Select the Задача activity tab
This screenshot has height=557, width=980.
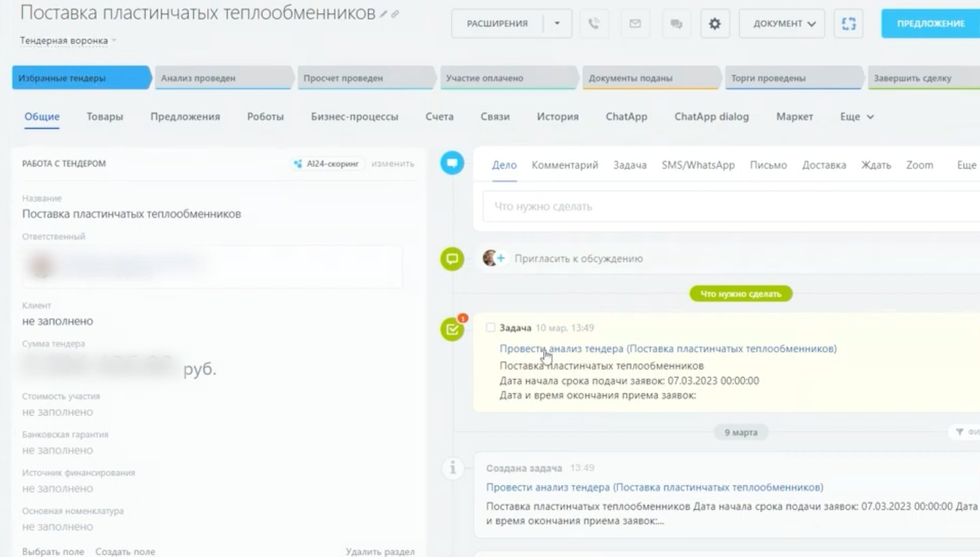coord(630,165)
